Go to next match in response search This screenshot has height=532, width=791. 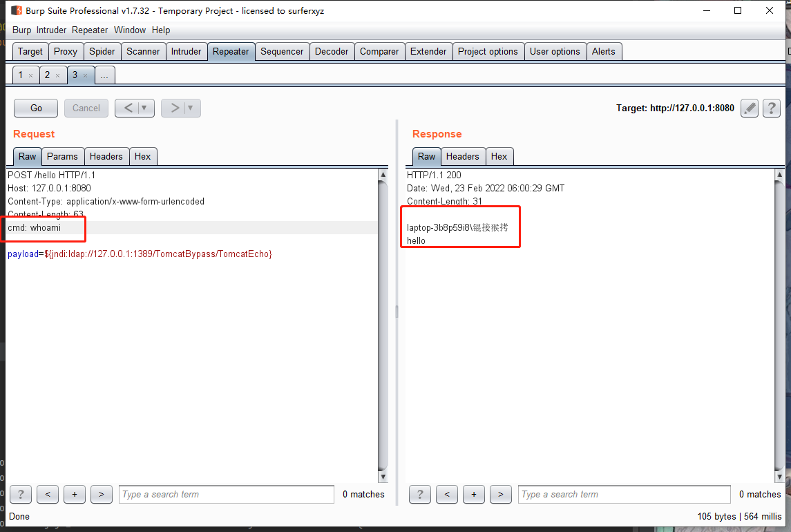[x=500, y=494]
